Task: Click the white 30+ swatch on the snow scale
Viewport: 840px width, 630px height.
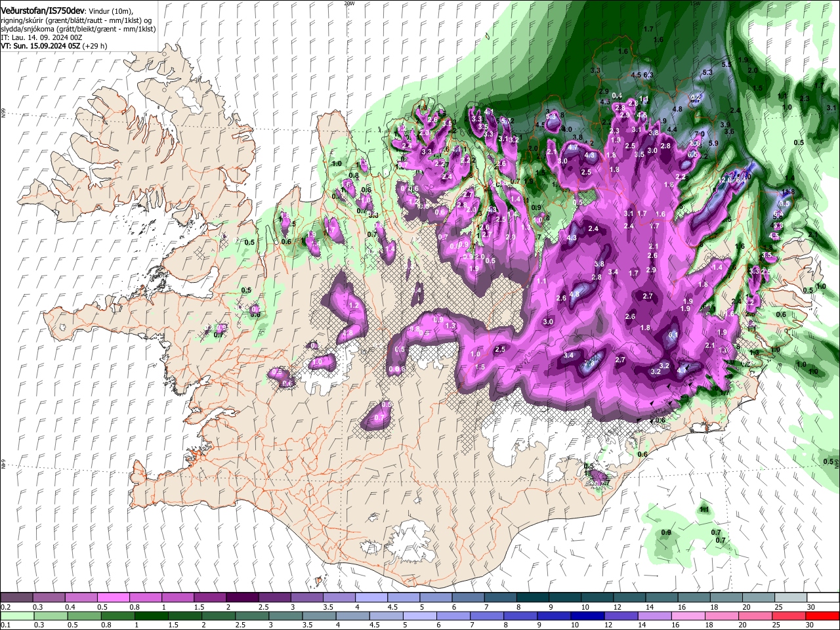Action: pos(822,598)
